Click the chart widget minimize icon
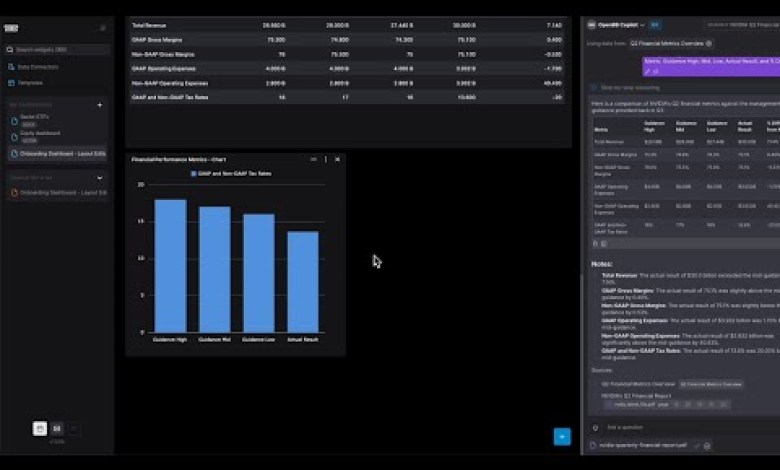Viewport: 780px width, 470px height. point(313,159)
